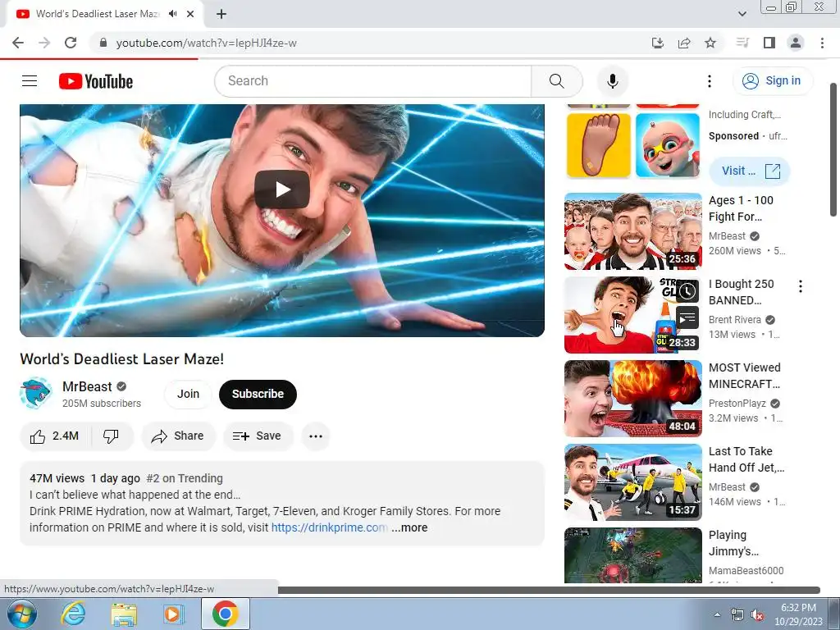Open Playing Jimmy's video thumbnail
The height and width of the screenshot is (630, 840).
[x=632, y=555]
